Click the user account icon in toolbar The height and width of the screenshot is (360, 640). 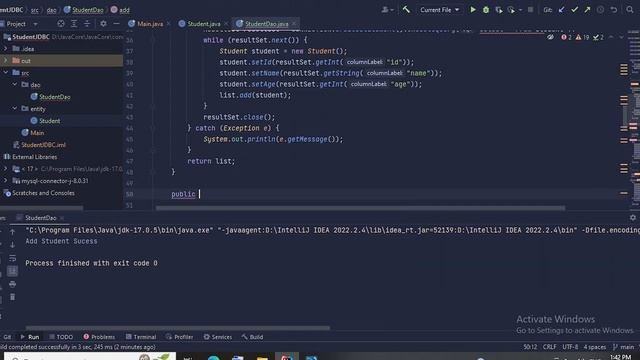pos(387,10)
